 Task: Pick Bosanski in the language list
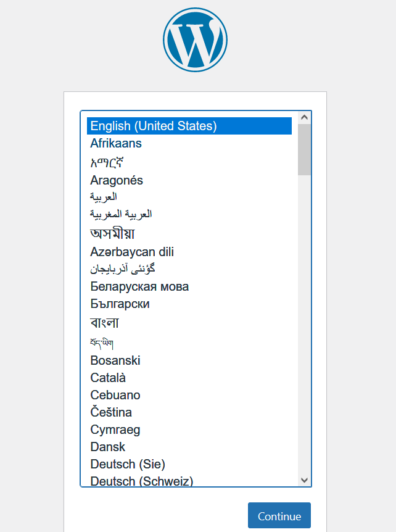coord(115,360)
